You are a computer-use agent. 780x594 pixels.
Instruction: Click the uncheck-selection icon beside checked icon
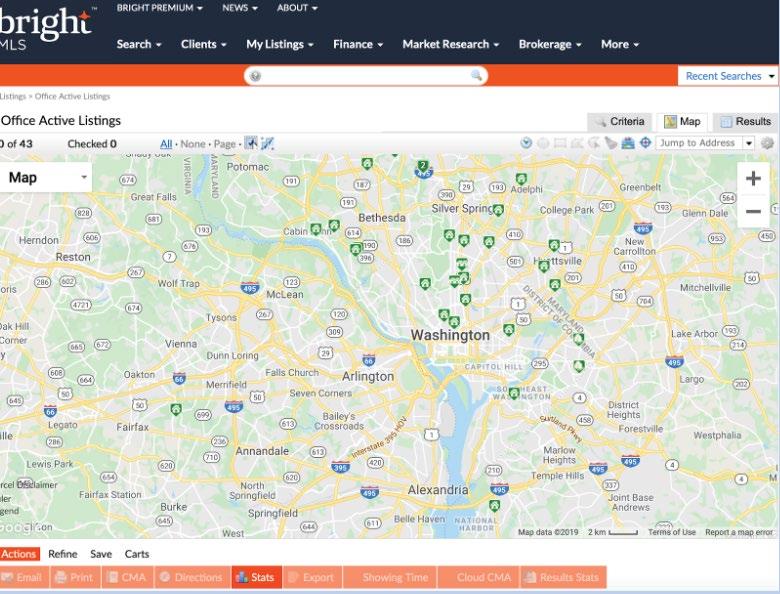[x=268, y=143]
